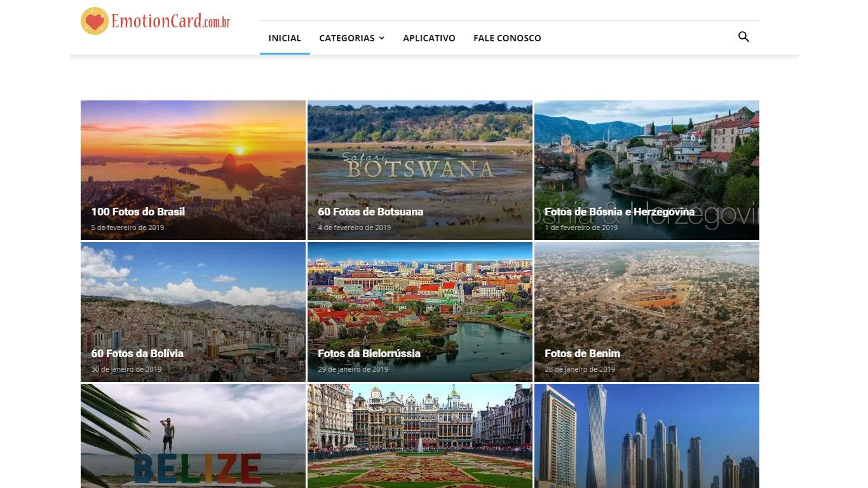Open the '100 Fotos do Brasil' link
Viewport: 868px width, 488px height.
pyautogui.click(x=138, y=212)
